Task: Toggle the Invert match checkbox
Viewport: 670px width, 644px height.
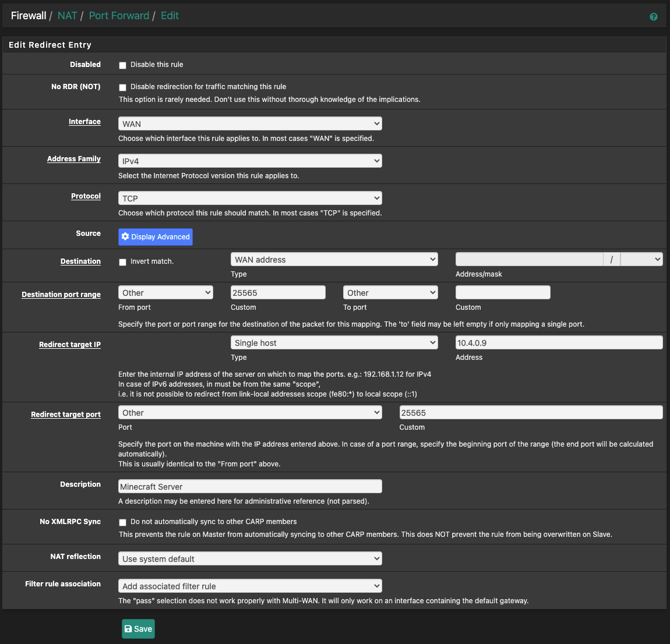Action: pos(122,262)
